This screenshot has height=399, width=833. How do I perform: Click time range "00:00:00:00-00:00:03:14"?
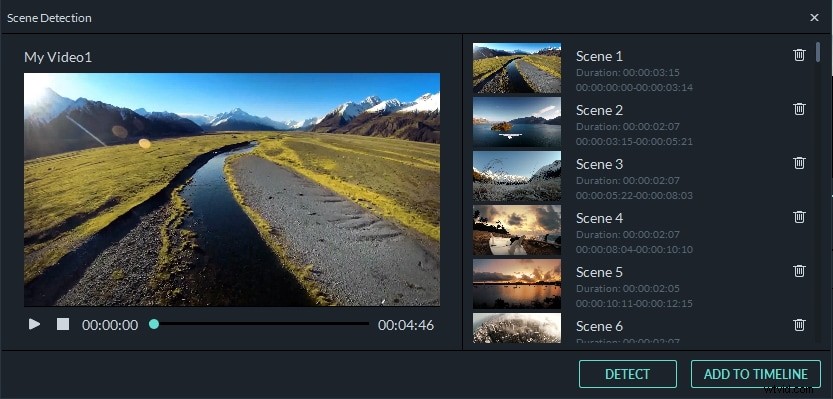click(634, 87)
